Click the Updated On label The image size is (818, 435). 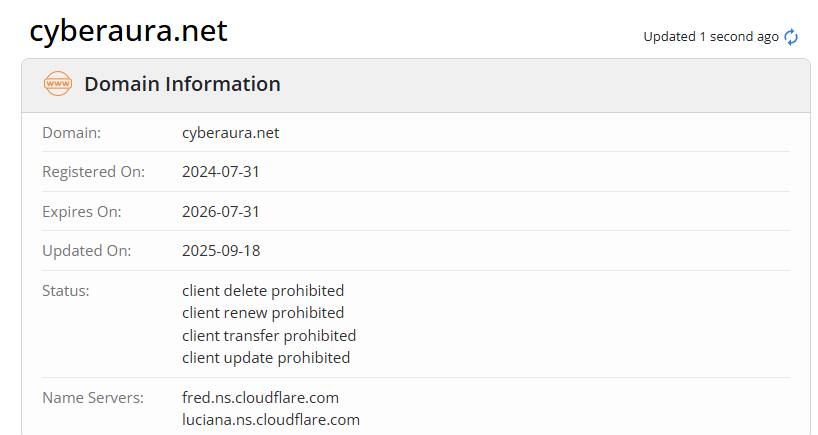pos(86,251)
